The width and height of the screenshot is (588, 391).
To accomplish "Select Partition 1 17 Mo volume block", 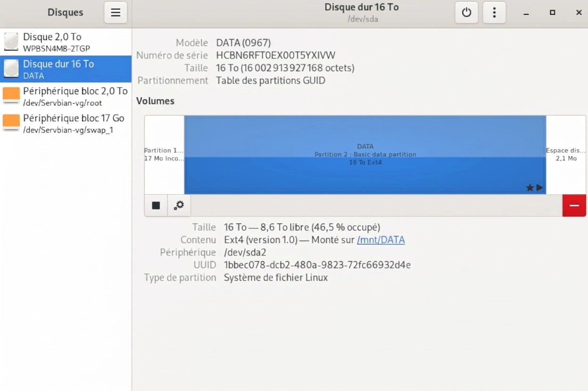I will pos(164,155).
